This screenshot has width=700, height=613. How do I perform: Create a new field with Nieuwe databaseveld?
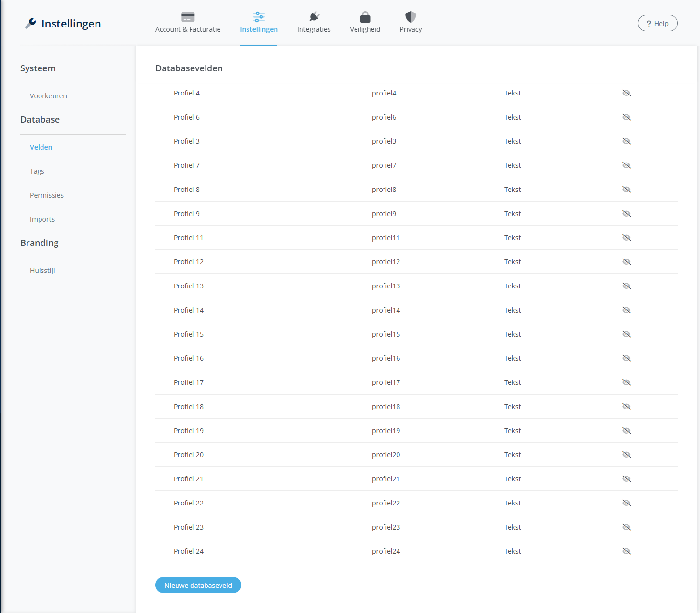[198, 585]
